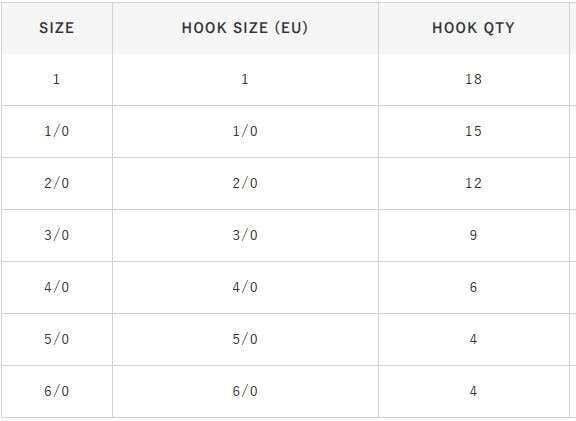The height and width of the screenshot is (421, 576).
Task: Select the 5/0 entry in SIZE column
Action: (57, 339)
